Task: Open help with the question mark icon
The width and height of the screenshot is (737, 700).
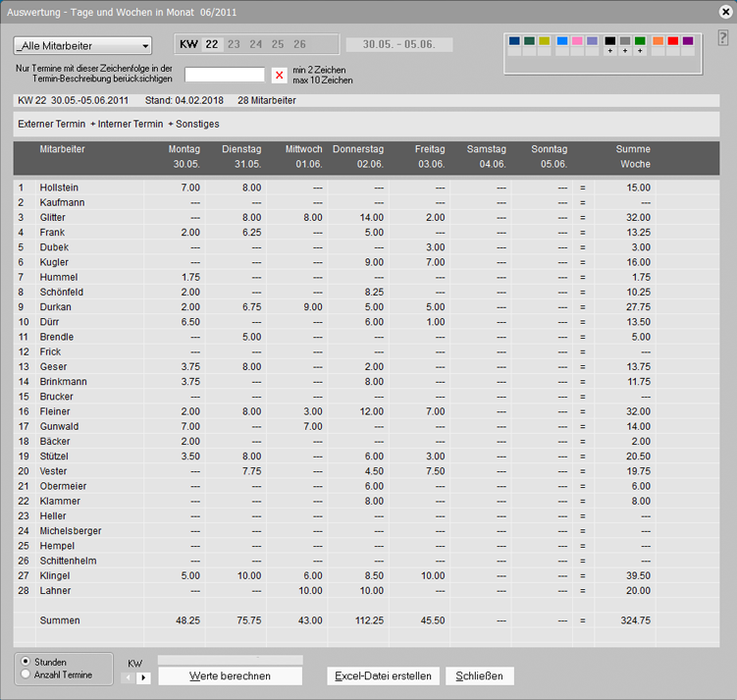Action: point(723,37)
